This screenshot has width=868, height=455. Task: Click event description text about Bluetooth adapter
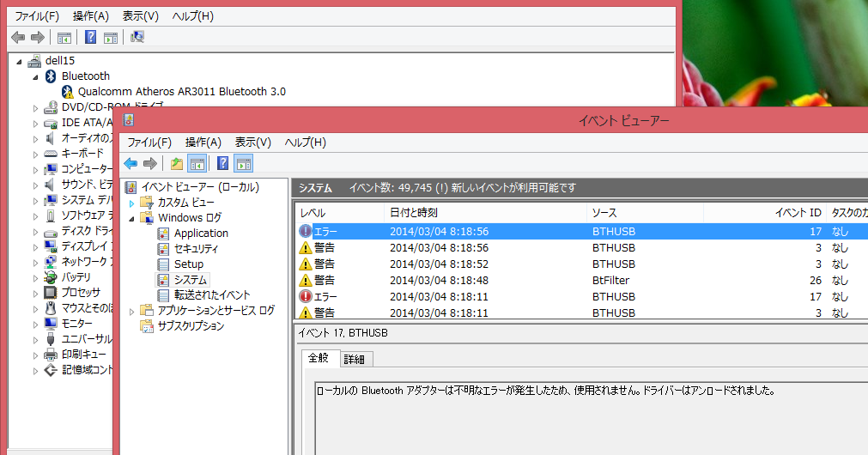(545, 391)
